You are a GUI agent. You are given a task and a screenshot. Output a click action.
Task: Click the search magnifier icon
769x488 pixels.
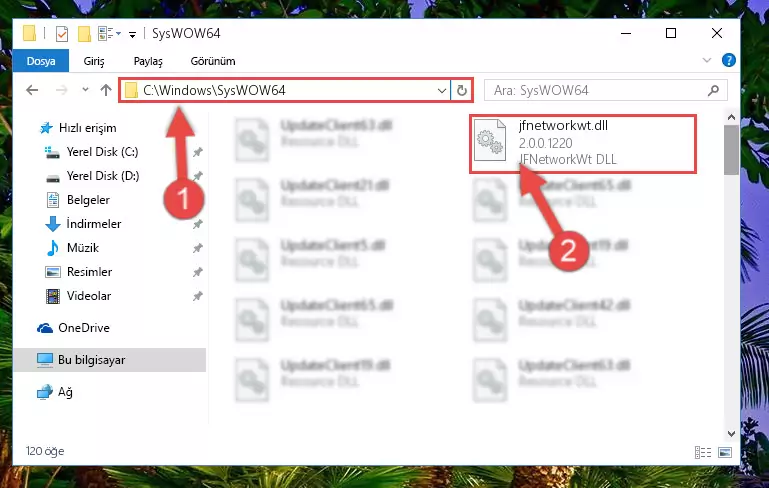tap(714, 90)
